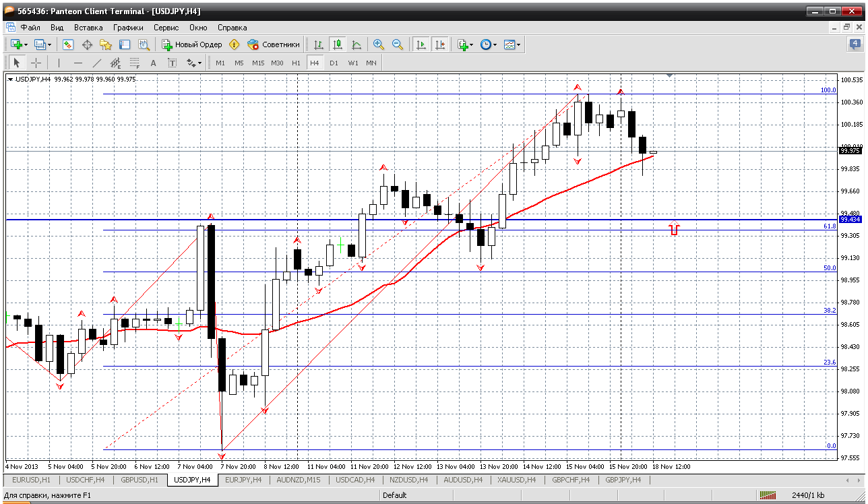Click the Советники button

[273, 44]
